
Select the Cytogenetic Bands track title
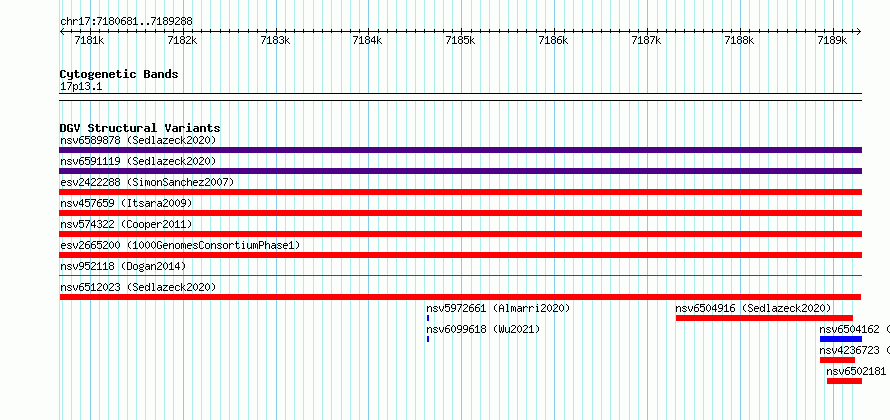tap(119, 74)
